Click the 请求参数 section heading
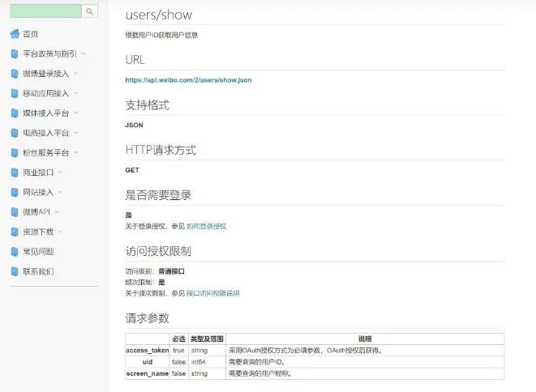This screenshot has width=536, height=392. pyautogui.click(x=147, y=318)
